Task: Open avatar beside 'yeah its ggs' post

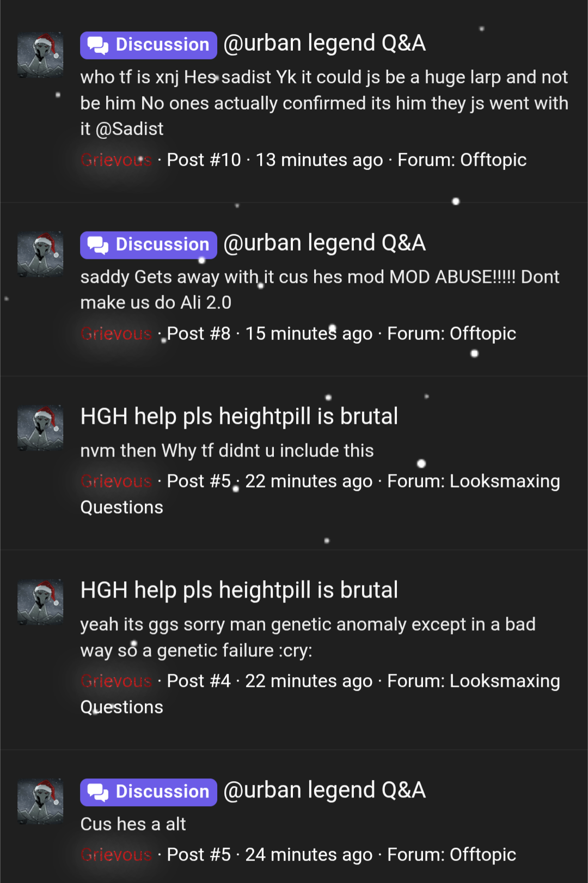Action: tap(40, 602)
